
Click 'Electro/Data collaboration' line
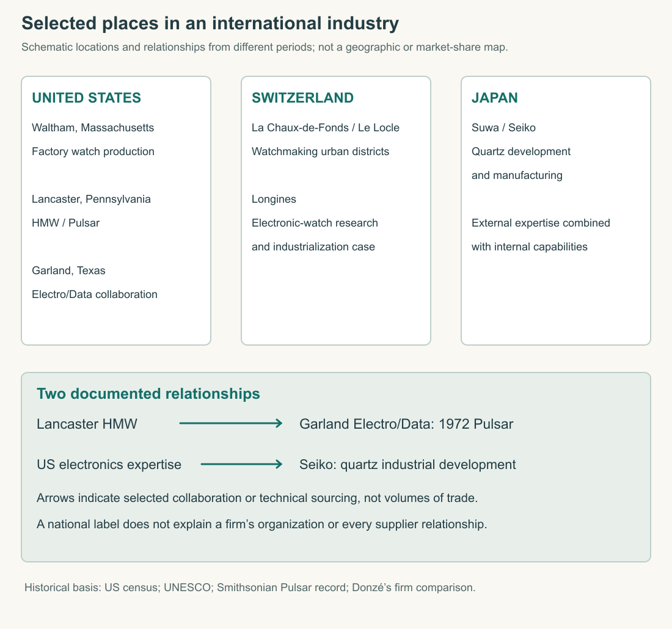(95, 294)
